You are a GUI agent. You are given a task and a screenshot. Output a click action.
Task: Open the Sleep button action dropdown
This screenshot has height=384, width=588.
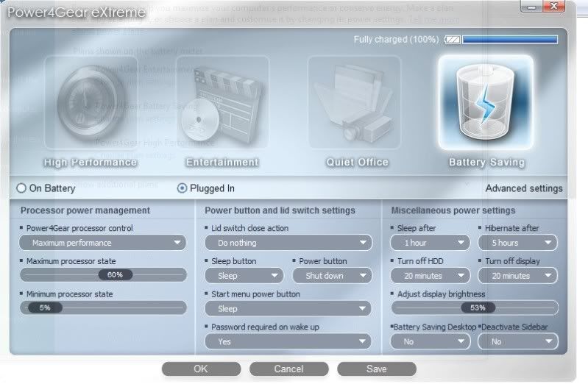point(244,276)
